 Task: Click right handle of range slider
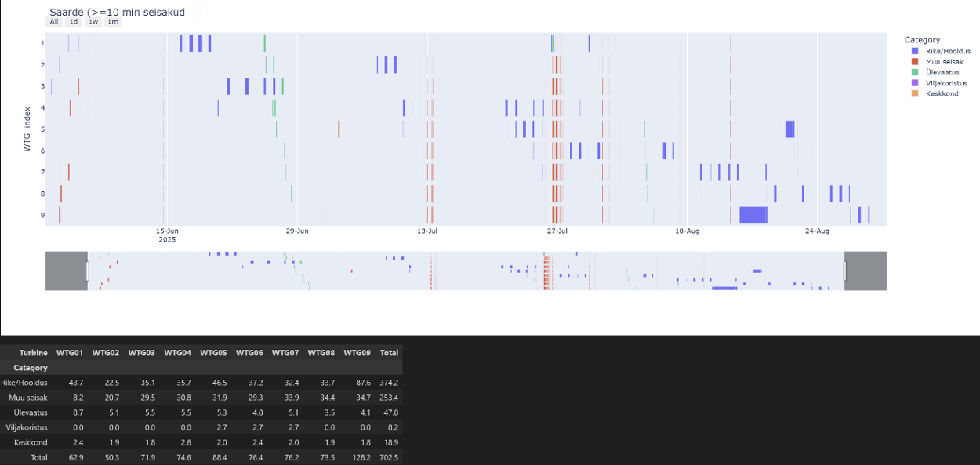pos(845,271)
